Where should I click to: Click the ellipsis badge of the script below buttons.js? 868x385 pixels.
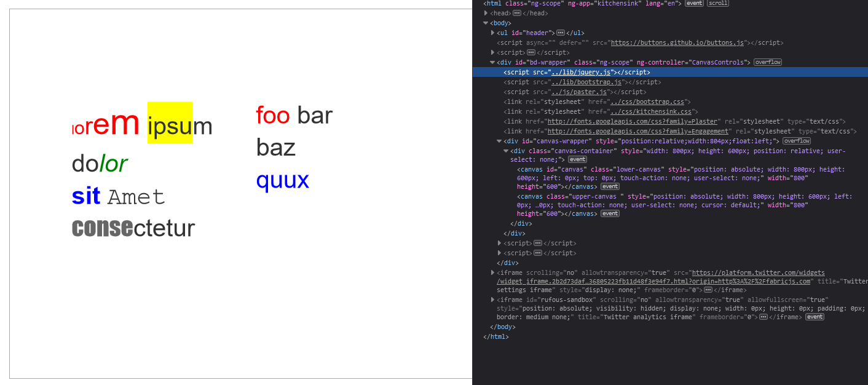(x=531, y=52)
